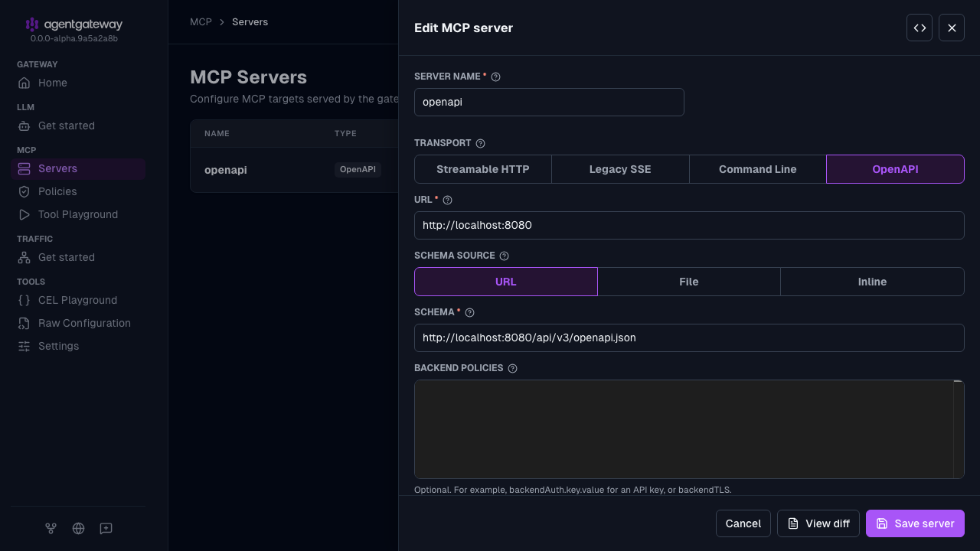Viewport: 980px width, 551px height.
Task: Click the topology graph icon in sidebar footer
Action: pyautogui.click(x=51, y=528)
